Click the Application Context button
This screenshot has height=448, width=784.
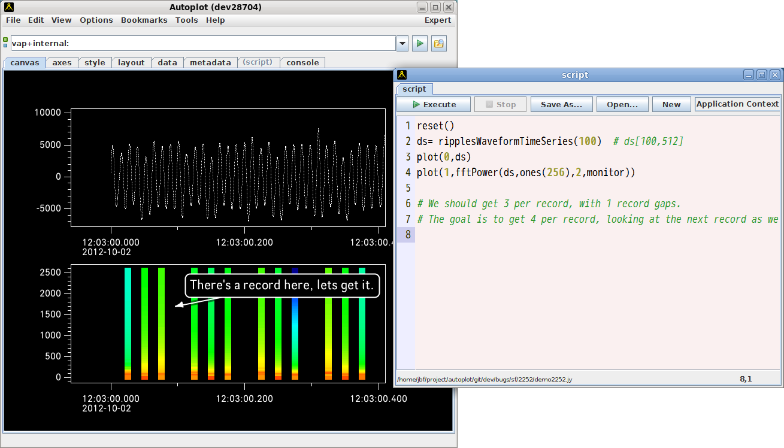tap(737, 104)
